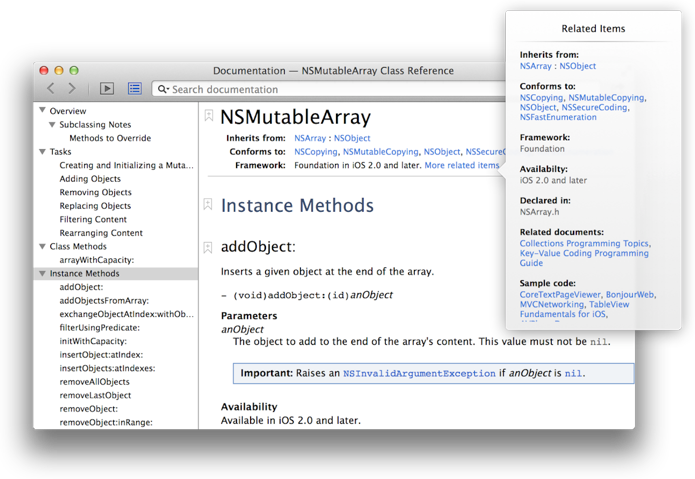Select filterUsingPredicate: in sidebar
The image size is (695, 479).
coord(99,328)
